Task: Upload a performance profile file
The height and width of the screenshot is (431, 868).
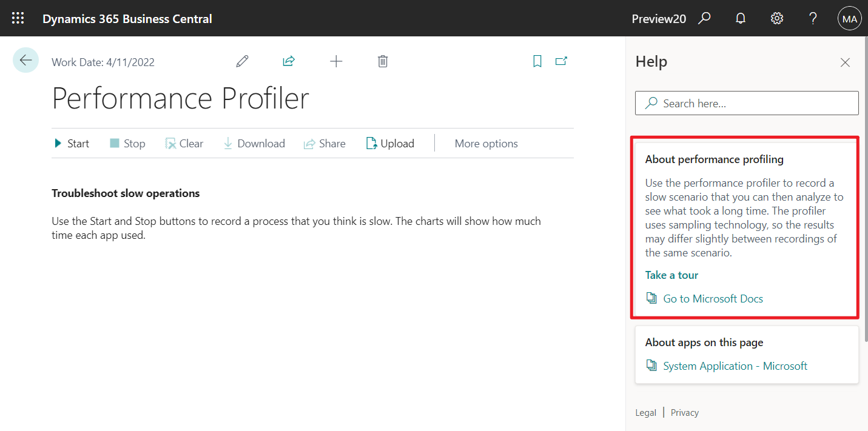Action: 390,143
